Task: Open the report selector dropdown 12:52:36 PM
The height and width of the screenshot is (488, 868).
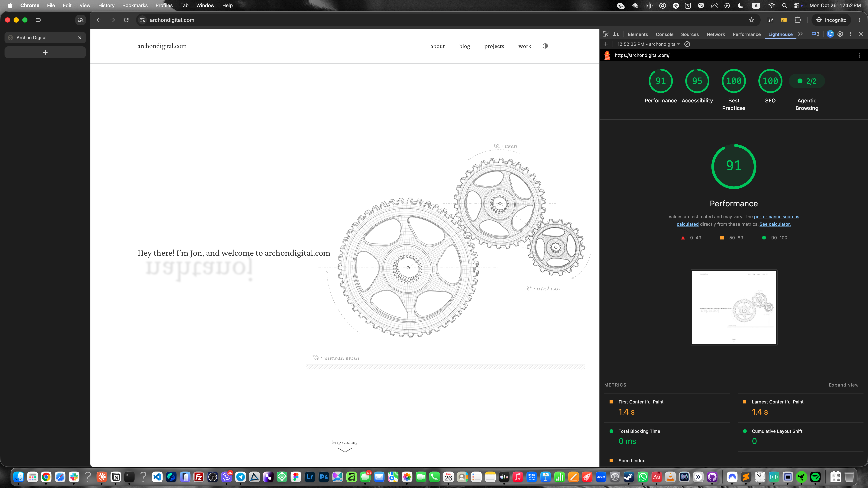Action: 648,44
